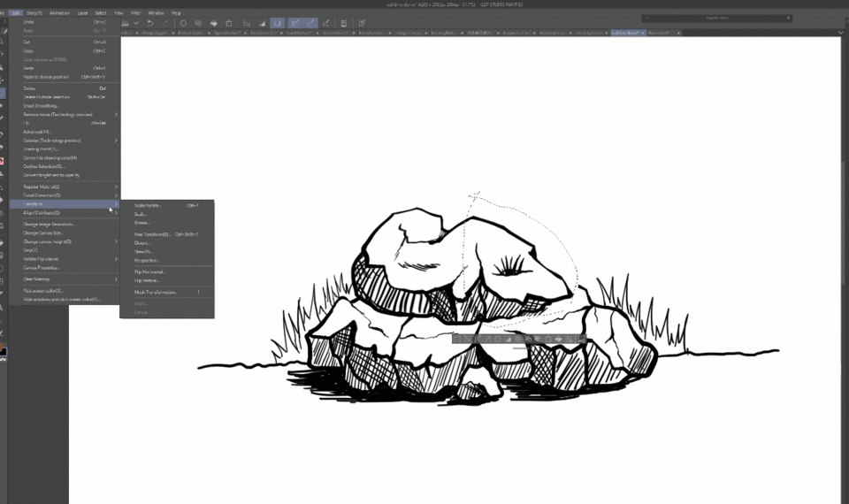Screen dimensions: 849x504
Task: Expand Clear Memory submenu
Action: tap(65, 279)
